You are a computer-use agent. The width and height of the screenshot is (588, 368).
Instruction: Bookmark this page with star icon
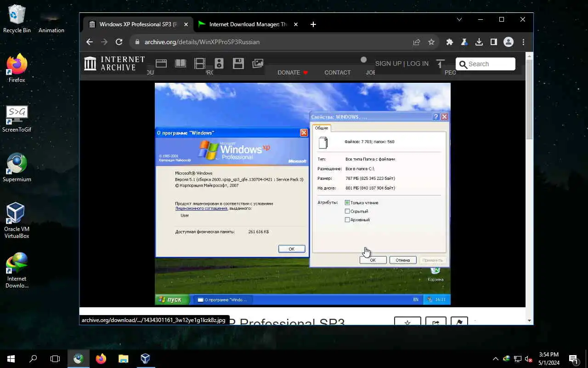pyautogui.click(x=431, y=42)
